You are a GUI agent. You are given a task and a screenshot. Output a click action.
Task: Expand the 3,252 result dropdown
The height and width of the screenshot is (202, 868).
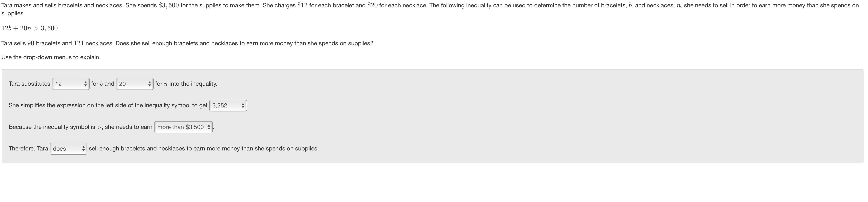click(228, 106)
